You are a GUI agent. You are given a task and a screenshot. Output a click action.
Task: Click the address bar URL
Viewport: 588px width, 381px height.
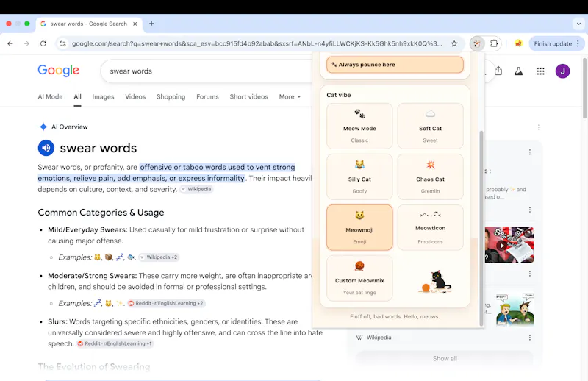[x=257, y=43]
